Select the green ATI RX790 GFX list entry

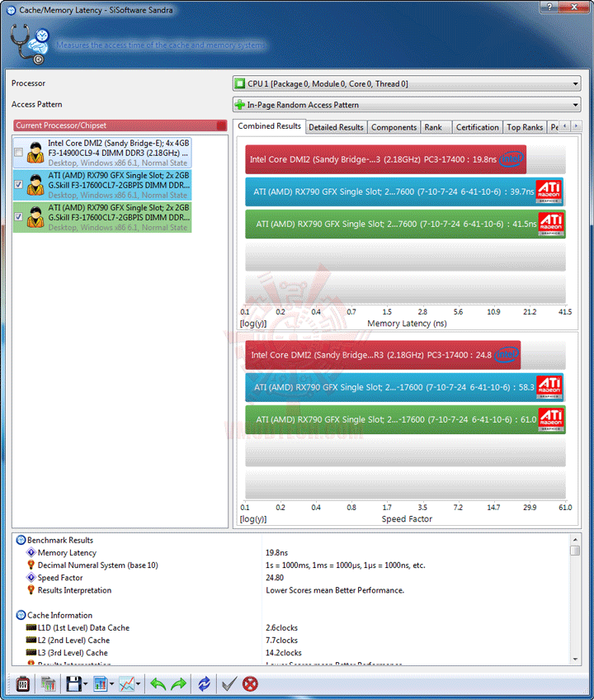point(102,217)
